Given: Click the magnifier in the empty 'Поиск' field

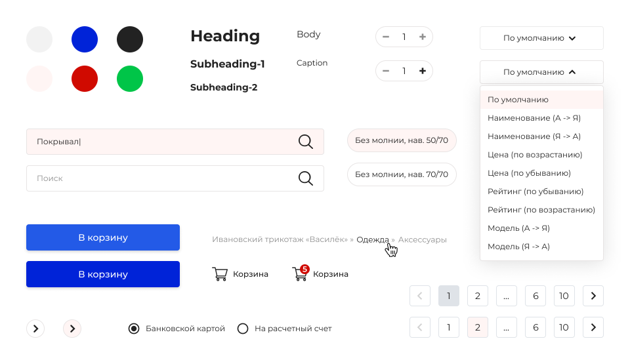Looking at the screenshot, I should (305, 178).
